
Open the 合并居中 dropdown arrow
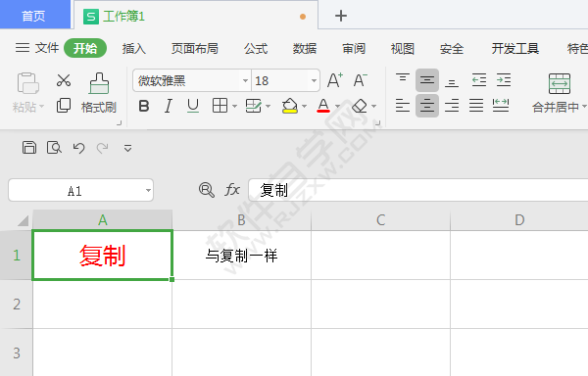point(584,107)
